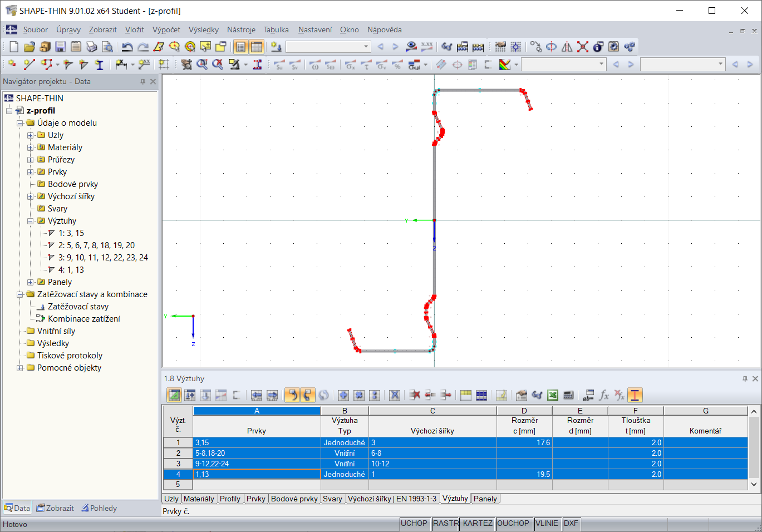Toggle the highlighted undo-selection table button
762x532 pixels.
tap(292, 395)
